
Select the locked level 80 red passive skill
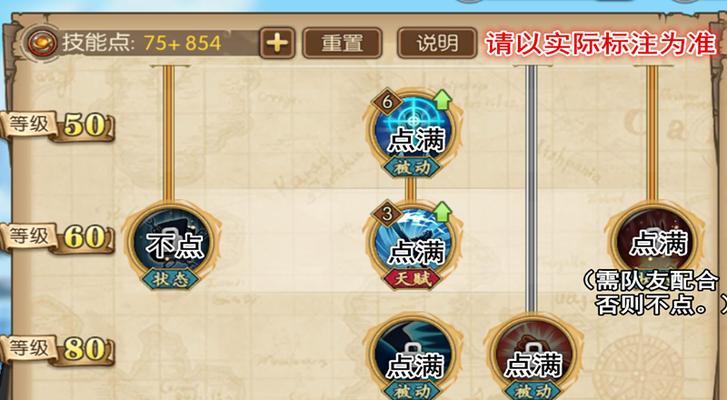click(534, 357)
